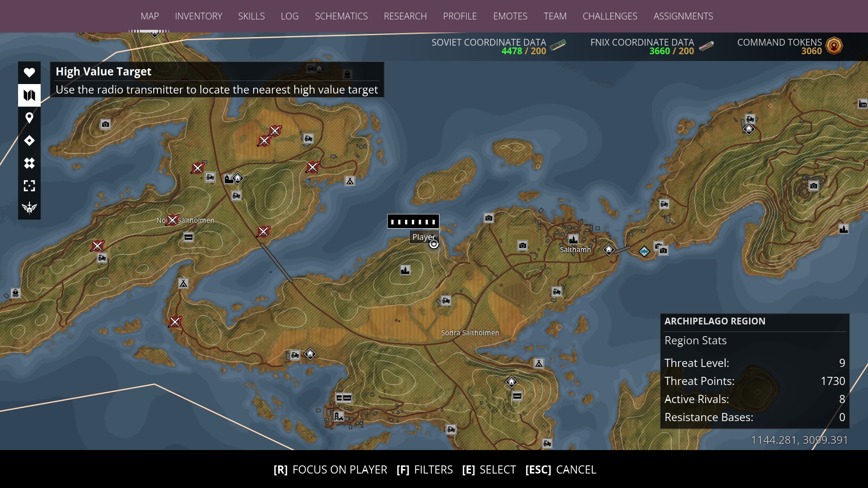The image size is (868, 488).
Task: Open the FILTERS prompt
Action: pyautogui.click(x=425, y=470)
